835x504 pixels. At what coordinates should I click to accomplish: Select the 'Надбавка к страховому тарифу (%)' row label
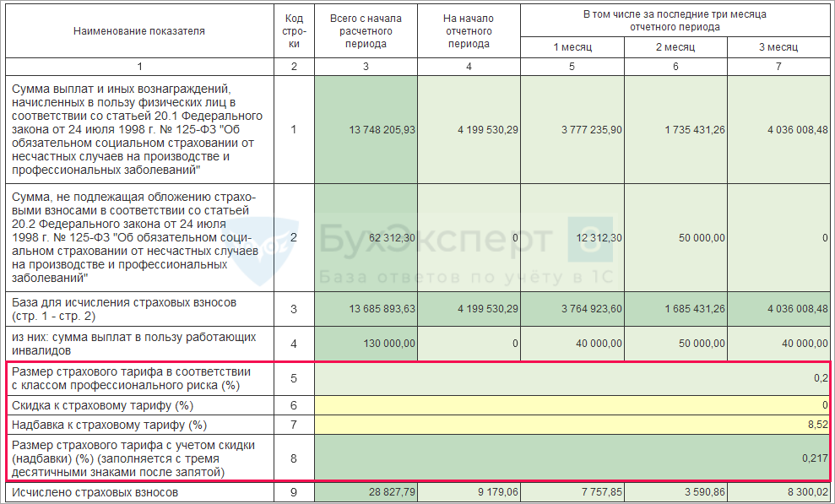[x=139, y=425]
